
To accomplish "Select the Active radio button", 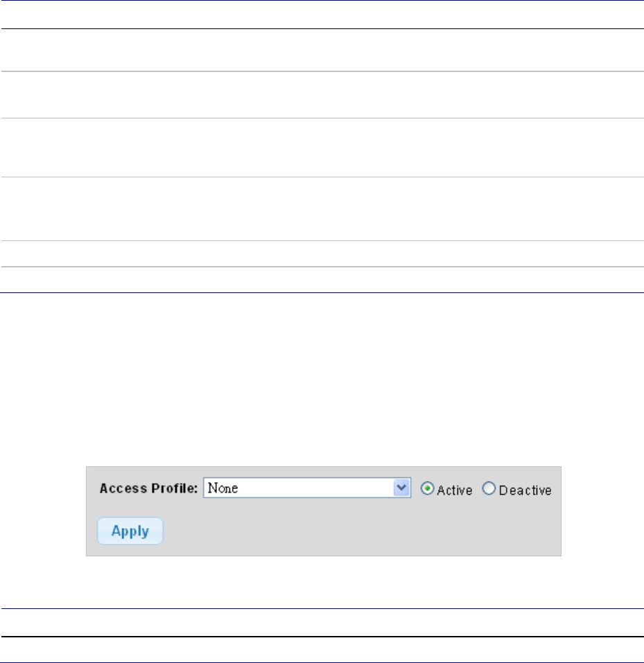I will click(427, 489).
